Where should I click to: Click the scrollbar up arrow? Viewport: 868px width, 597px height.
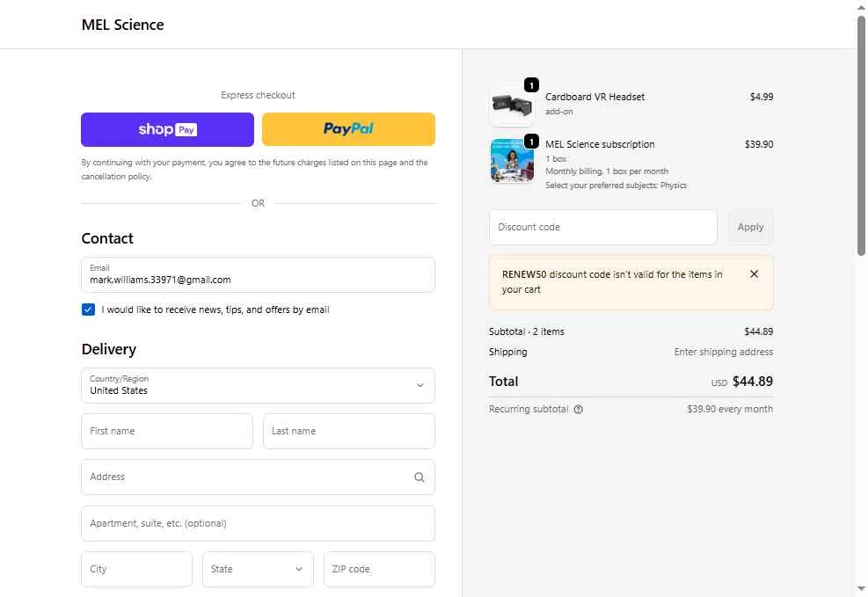click(861, 7)
